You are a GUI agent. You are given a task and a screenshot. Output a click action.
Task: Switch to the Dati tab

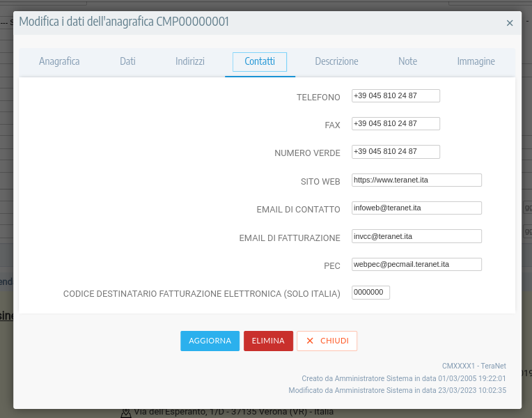click(127, 61)
